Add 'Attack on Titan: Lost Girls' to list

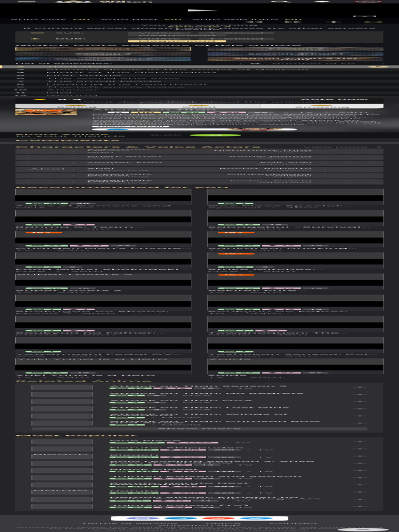[360, 409]
